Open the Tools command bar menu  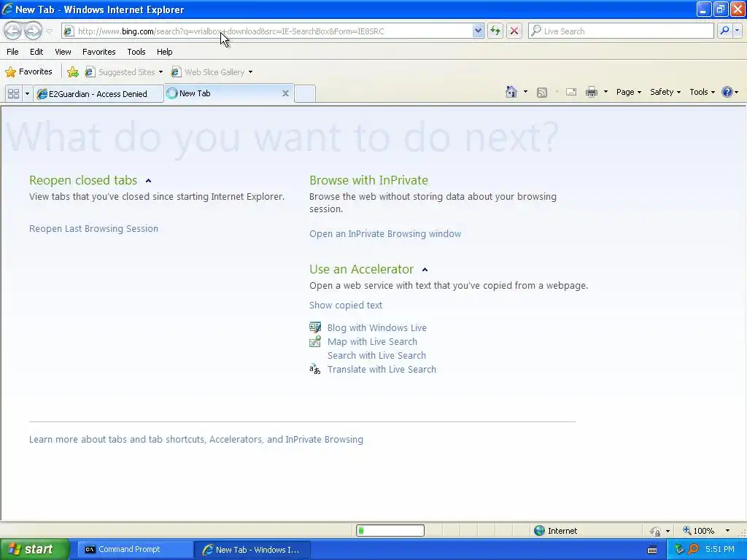click(x=702, y=92)
